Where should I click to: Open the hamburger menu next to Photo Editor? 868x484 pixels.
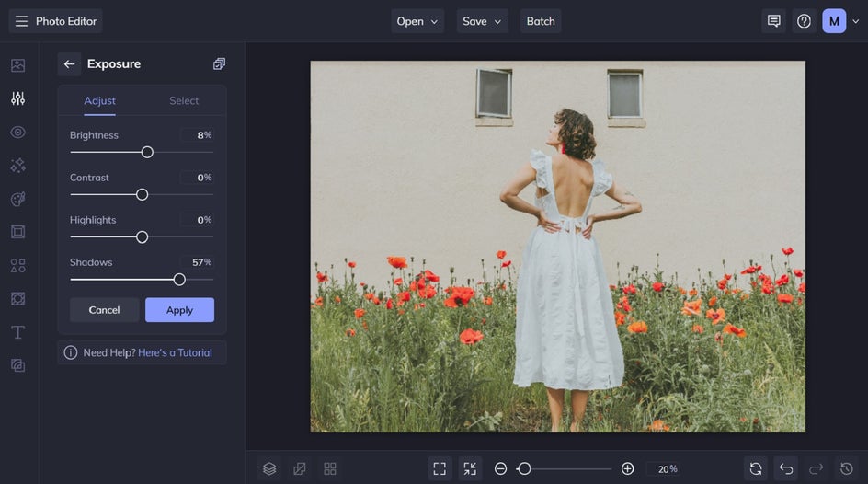[x=21, y=21]
